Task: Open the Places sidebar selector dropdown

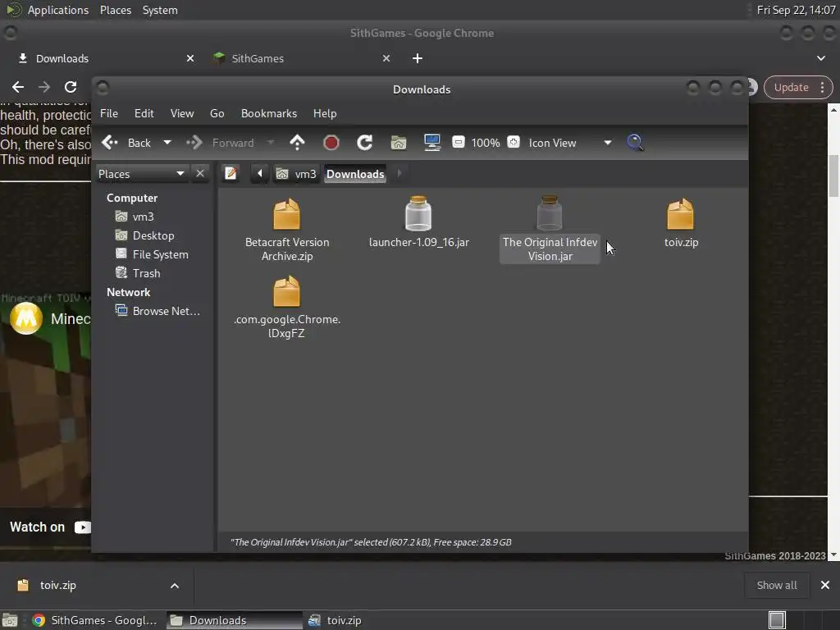Action: [141, 174]
